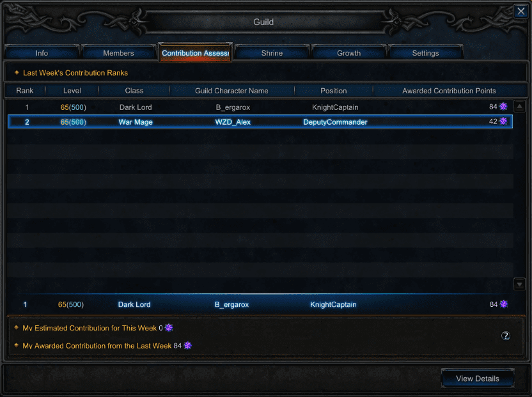Open the Members tab
Screen dimensions: 532x397
118,53
